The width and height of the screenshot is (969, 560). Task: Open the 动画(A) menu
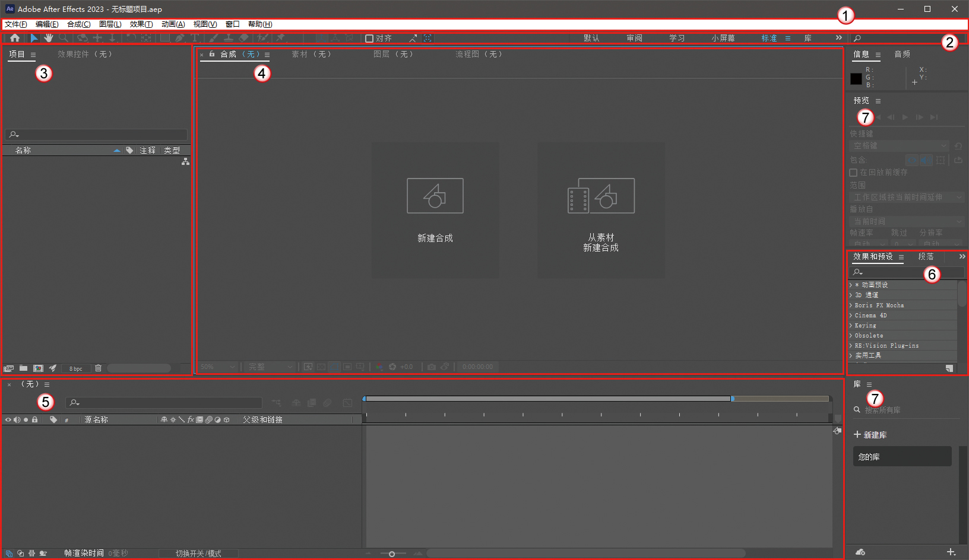point(173,24)
